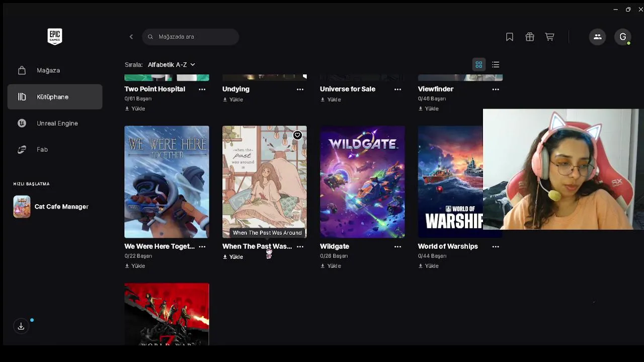This screenshot has height=362, width=644.
Task: Open World of Warships options menu
Action: click(496, 246)
